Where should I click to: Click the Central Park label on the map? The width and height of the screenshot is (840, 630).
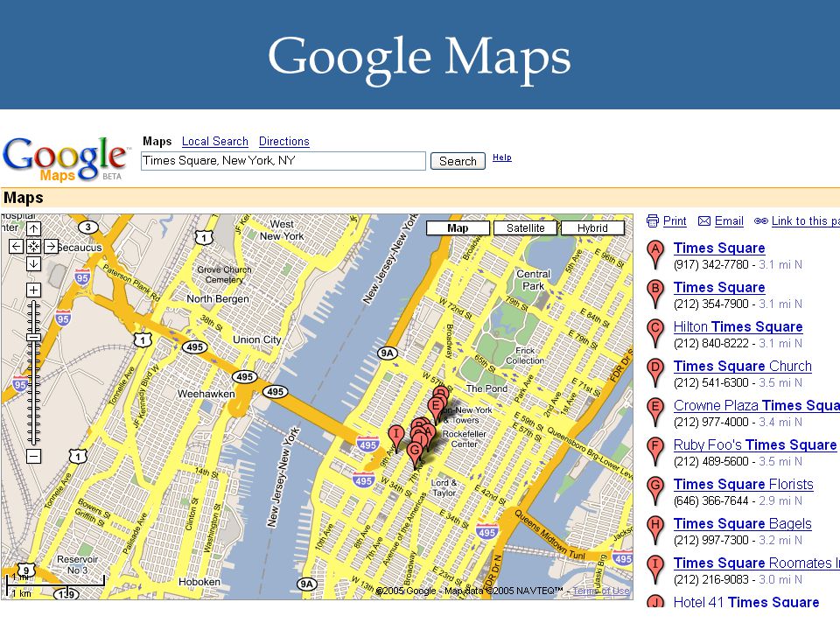[x=533, y=280]
